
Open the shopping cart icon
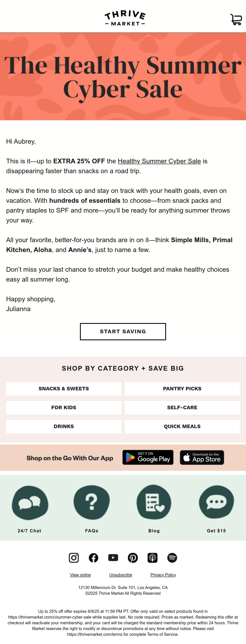(x=236, y=19)
